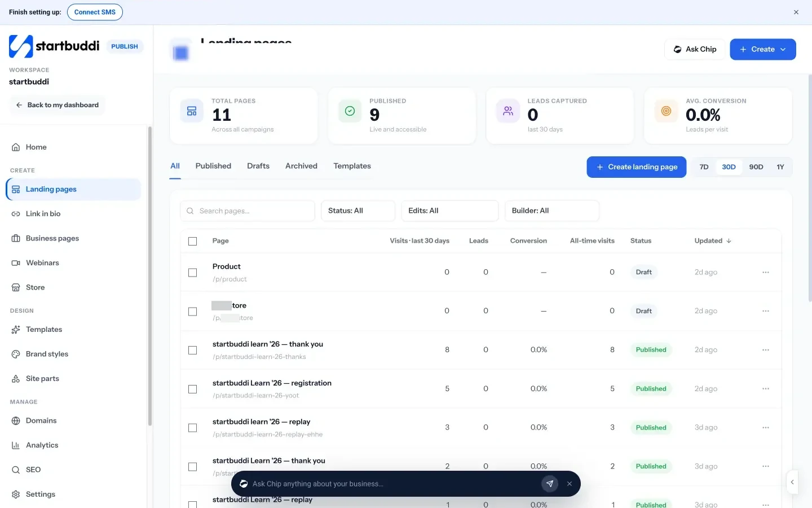Screen dimensions: 812x508
Task: Click the sidebar vertical scrollbar
Action: (150, 277)
